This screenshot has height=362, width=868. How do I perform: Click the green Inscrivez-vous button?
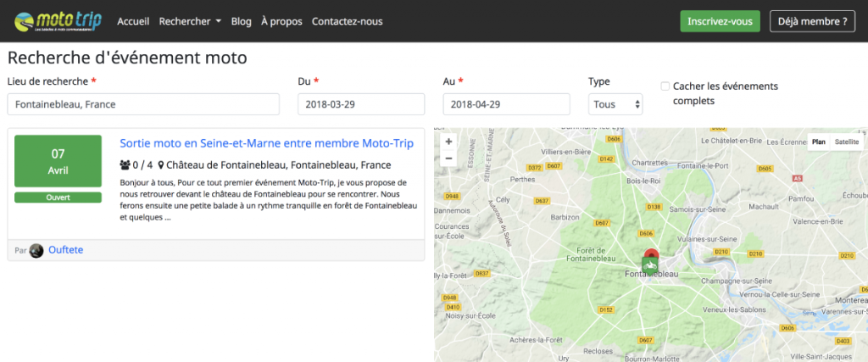tap(720, 21)
